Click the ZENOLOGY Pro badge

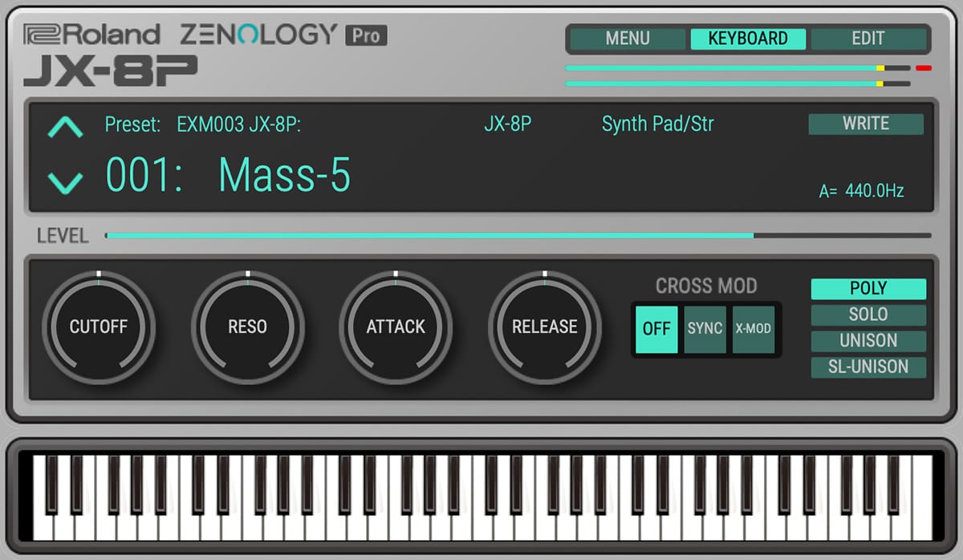366,35
